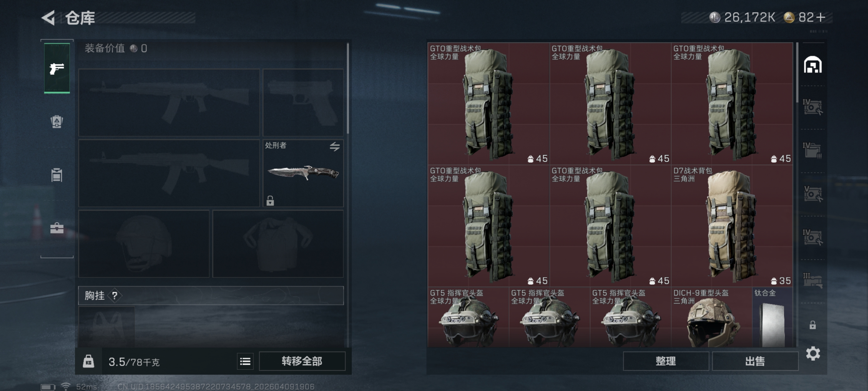868x391 pixels.
Task: Click the 转移全部 button
Action: coord(302,361)
